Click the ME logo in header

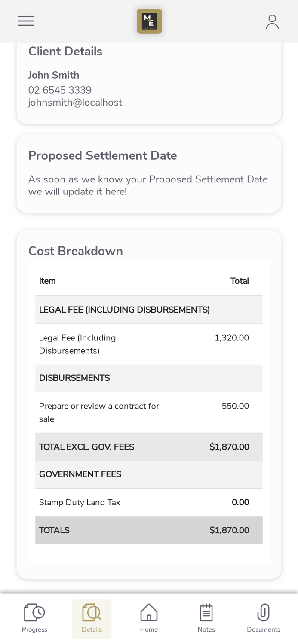149,21
